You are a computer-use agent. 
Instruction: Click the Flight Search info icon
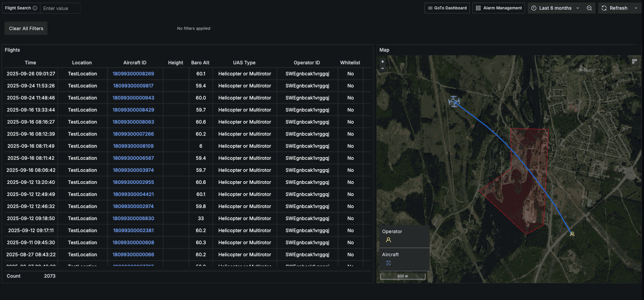point(35,8)
